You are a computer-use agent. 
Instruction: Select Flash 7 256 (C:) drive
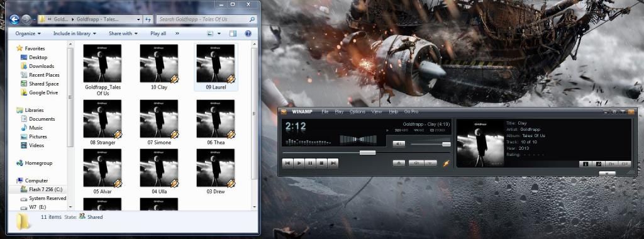point(41,189)
